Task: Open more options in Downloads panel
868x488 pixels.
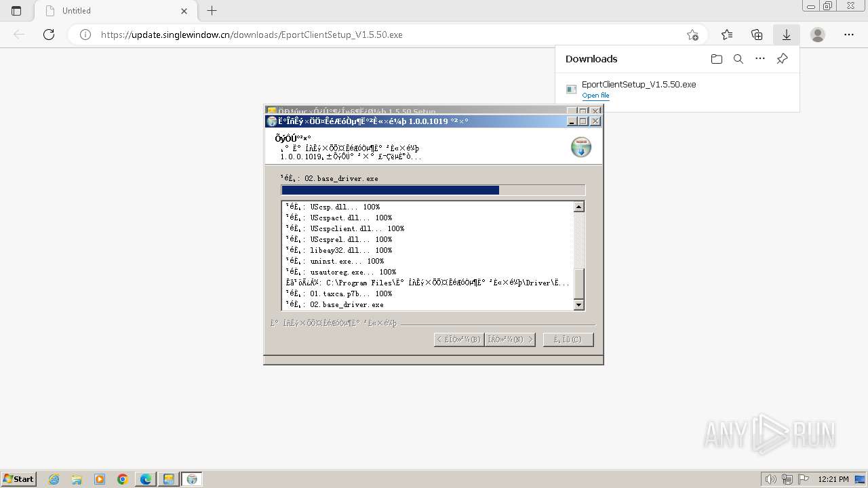Action: pyautogui.click(x=760, y=59)
